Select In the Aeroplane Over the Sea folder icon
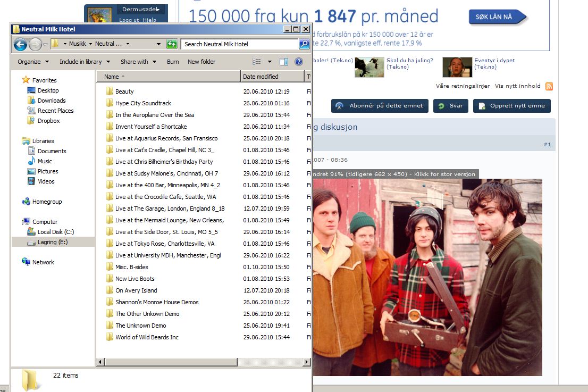The height and width of the screenshot is (392, 588). tap(110, 114)
